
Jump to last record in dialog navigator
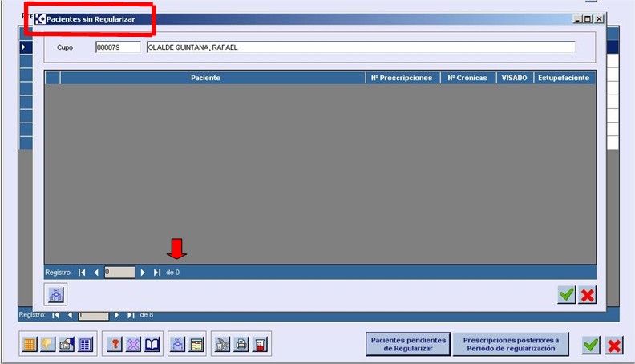click(157, 273)
